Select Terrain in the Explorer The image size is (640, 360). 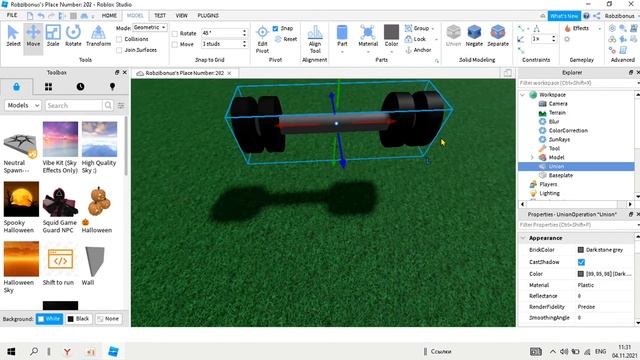coord(557,113)
